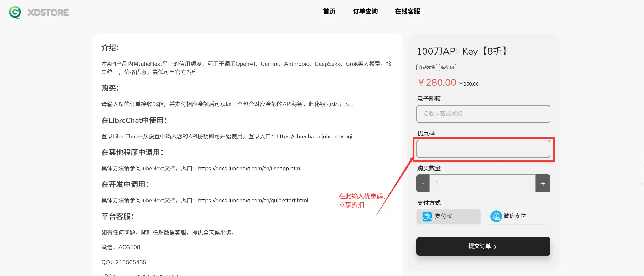This screenshot has height=276, width=644.
Task: Focus the 优惠码 coupon code field
Action: coord(483,149)
